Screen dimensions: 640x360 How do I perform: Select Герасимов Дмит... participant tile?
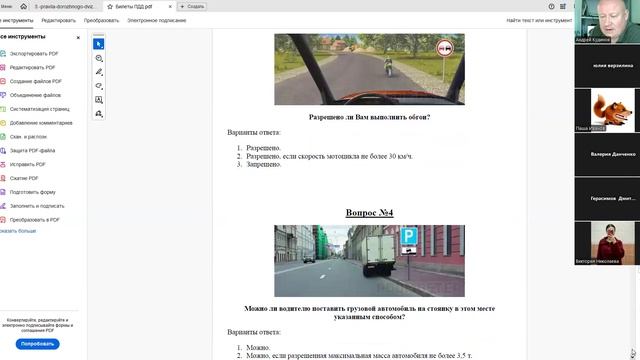pyautogui.click(x=607, y=199)
